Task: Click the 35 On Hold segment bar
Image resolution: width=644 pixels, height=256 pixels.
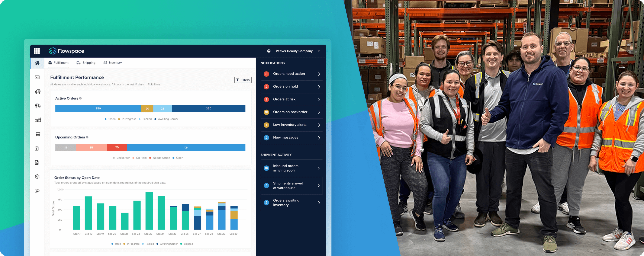Action: click(91, 147)
